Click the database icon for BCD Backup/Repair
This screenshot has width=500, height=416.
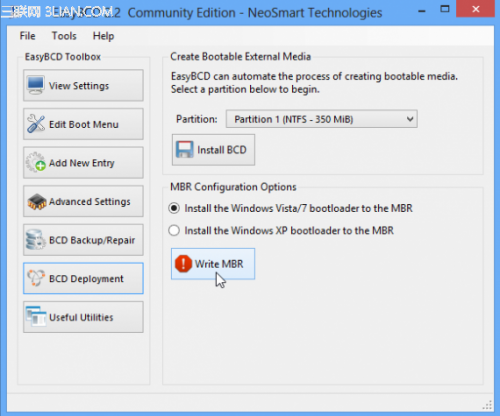pos(36,240)
